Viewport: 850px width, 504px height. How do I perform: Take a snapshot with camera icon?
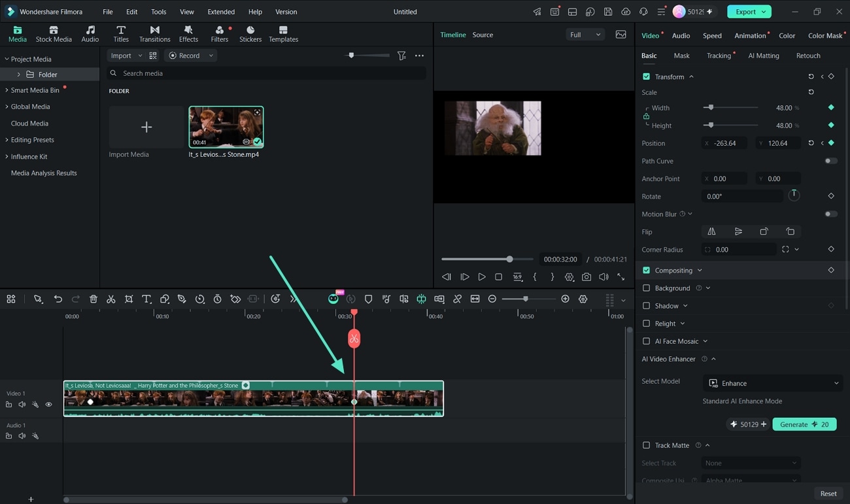[x=586, y=277]
